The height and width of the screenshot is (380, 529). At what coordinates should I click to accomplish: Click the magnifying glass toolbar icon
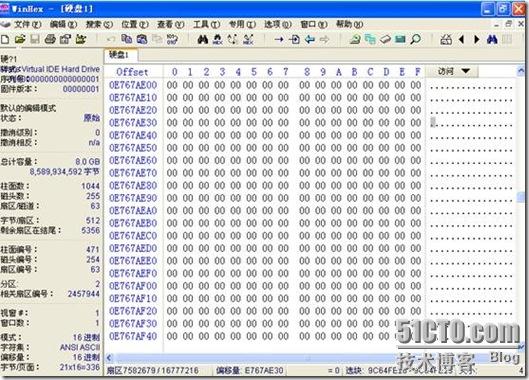[x=416, y=39]
